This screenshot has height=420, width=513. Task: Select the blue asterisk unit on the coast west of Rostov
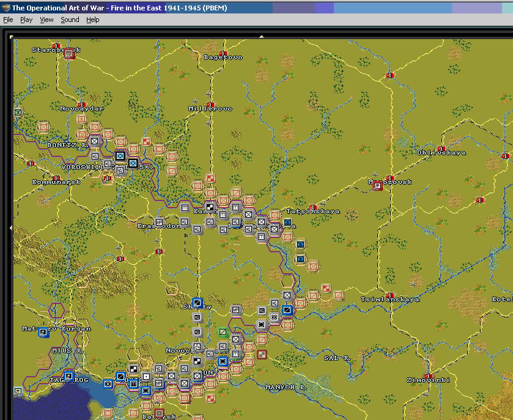(x=108, y=383)
